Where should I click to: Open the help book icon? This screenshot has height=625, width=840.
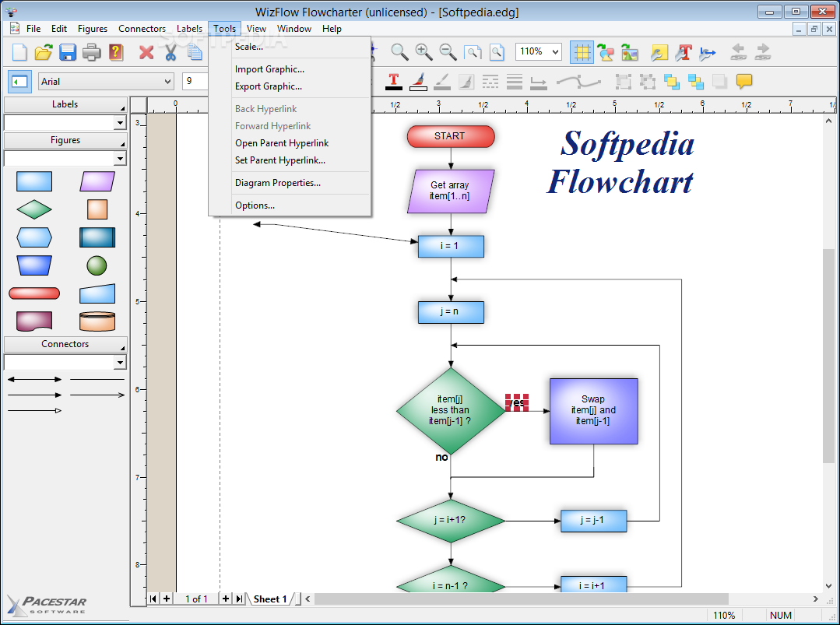[x=116, y=52]
